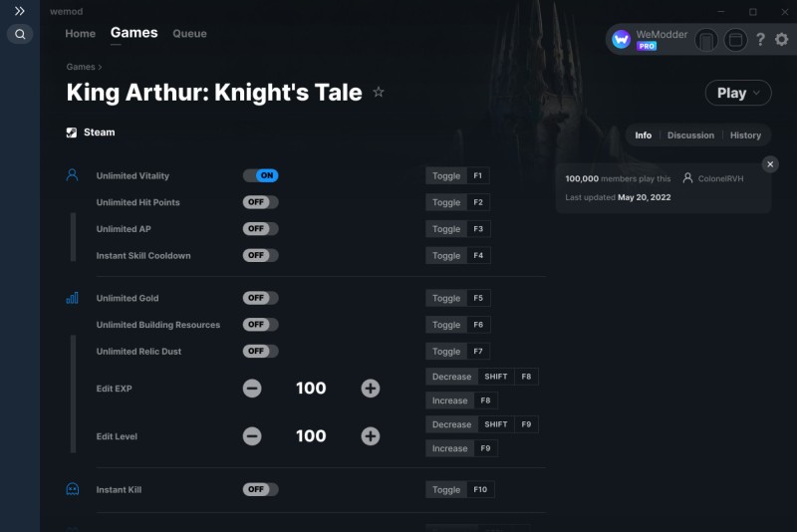The image size is (797, 532).
Task: Close the info panel with X
Action: (770, 164)
